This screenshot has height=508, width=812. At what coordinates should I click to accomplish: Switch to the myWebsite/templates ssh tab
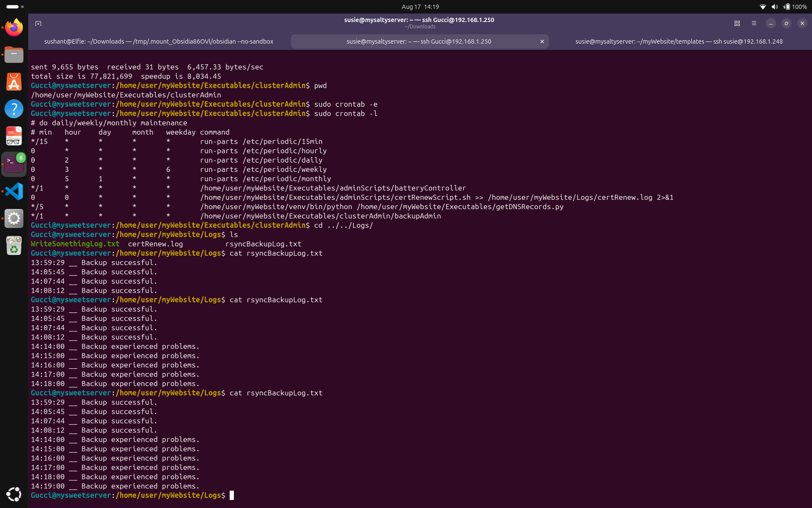click(x=679, y=41)
